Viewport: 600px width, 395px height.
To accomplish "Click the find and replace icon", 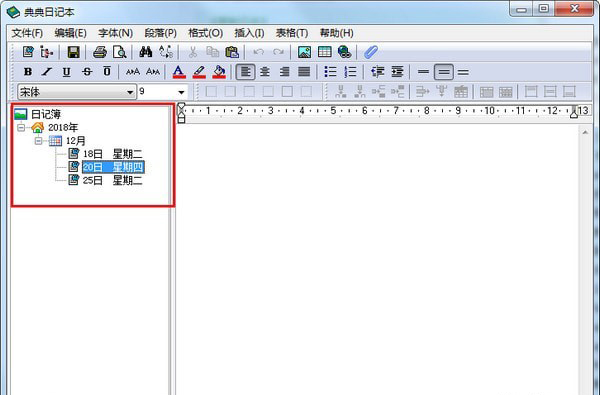I will pos(166,52).
